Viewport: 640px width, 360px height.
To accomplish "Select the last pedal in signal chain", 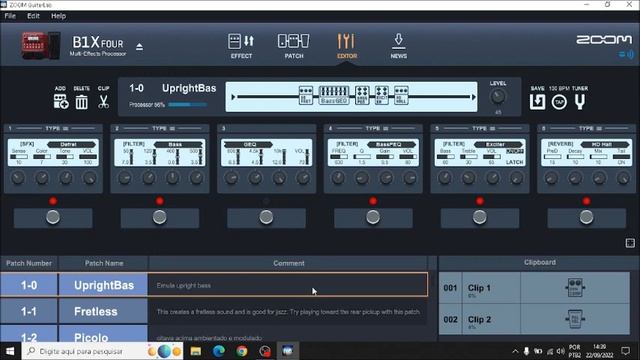I will (401, 96).
